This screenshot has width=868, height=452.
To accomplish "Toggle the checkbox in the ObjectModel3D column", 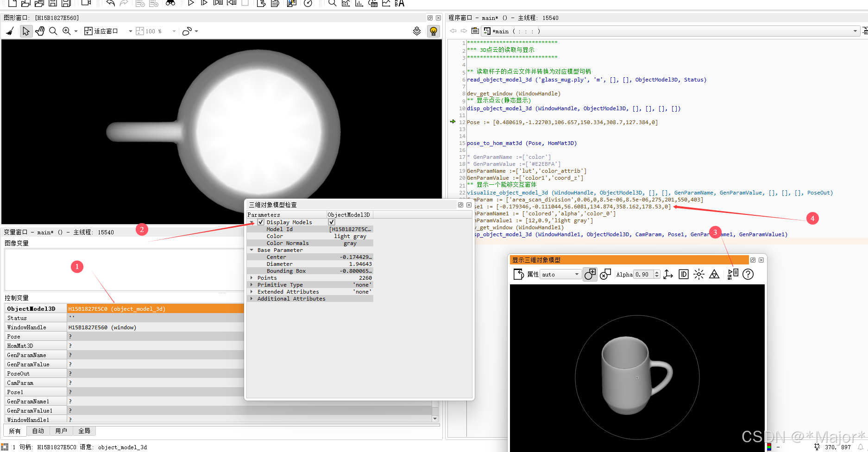I will point(332,222).
